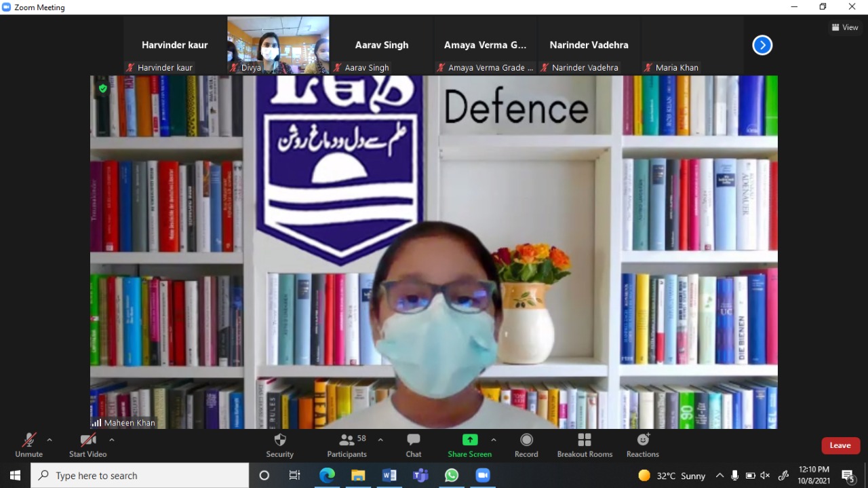This screenshot has width=868, height=488.
Task: Expand video options arrow beside Start Video
Action: click(x=112, y=440)
